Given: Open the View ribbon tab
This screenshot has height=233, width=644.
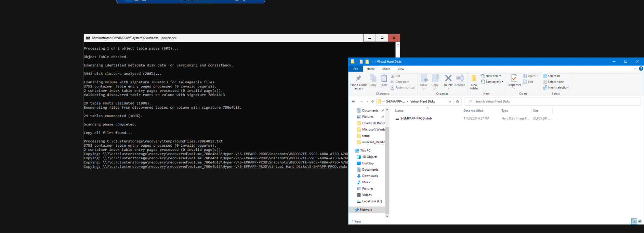Looking at the screenshot, I should (400, 69).
